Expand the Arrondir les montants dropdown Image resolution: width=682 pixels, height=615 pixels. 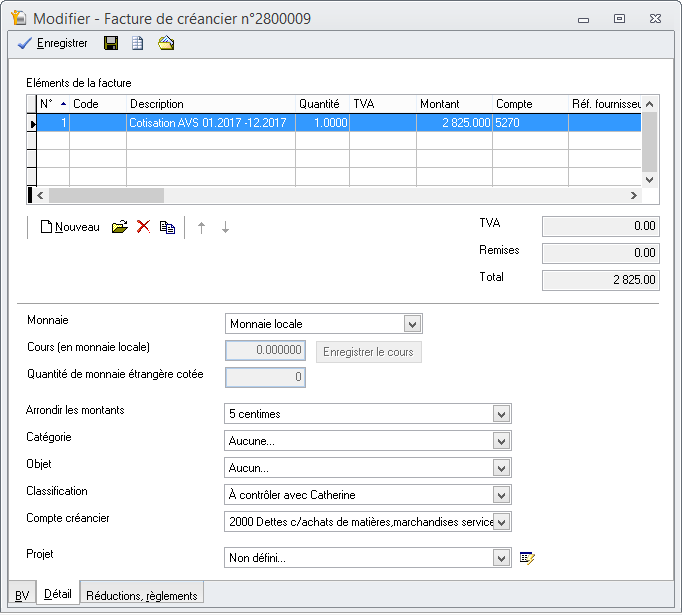pos(501,414)
